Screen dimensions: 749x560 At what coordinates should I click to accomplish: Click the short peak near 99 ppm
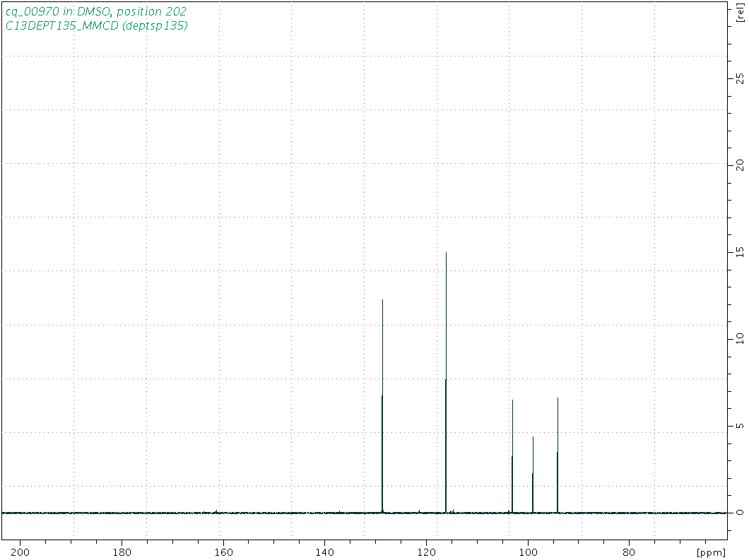click(x=533, y=475)
